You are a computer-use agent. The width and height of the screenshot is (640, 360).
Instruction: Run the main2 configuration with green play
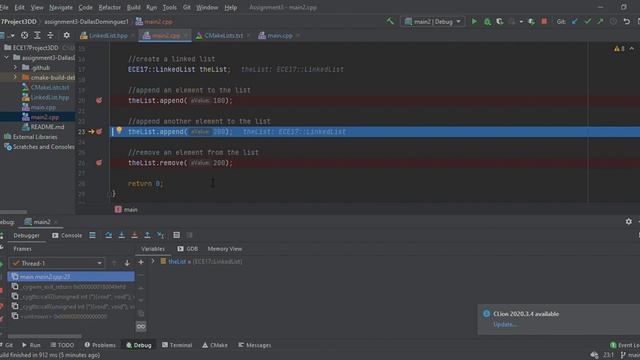coord(474,21)
